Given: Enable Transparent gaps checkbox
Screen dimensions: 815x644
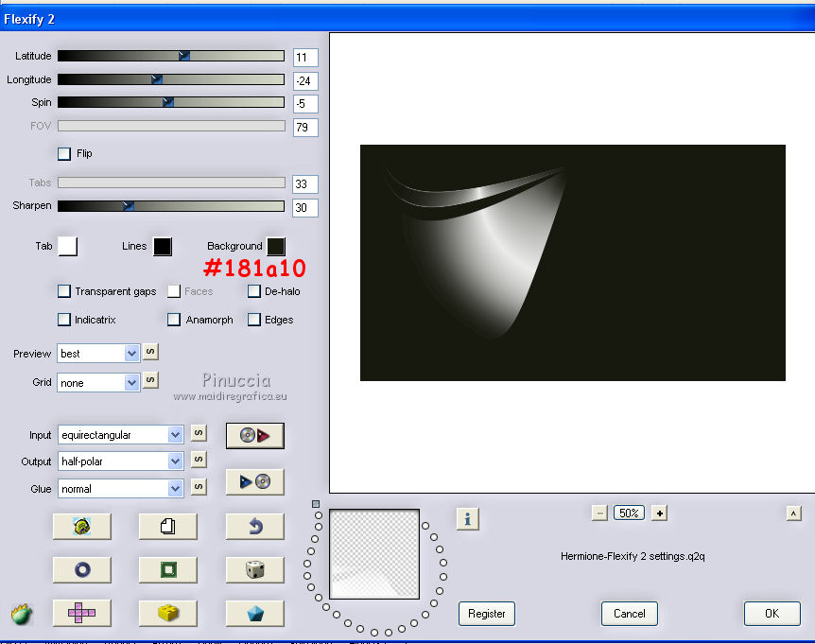Looking at the screenshot, I should point(64,291).
